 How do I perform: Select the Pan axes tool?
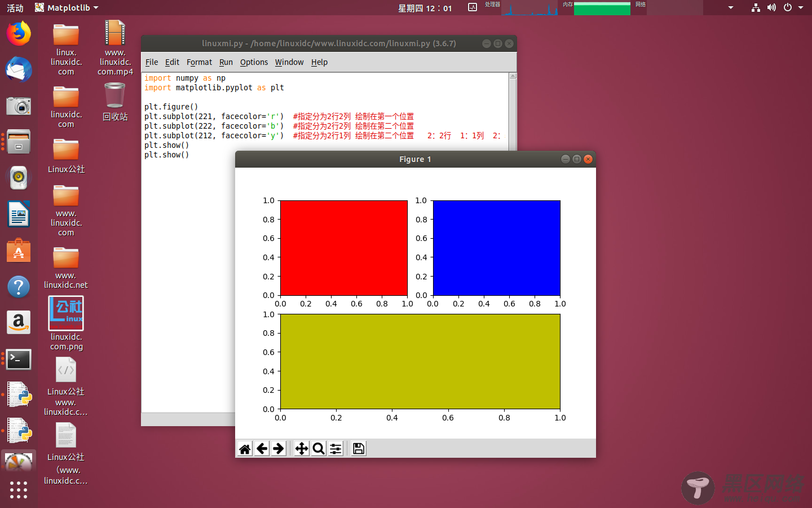pos(302,449)
